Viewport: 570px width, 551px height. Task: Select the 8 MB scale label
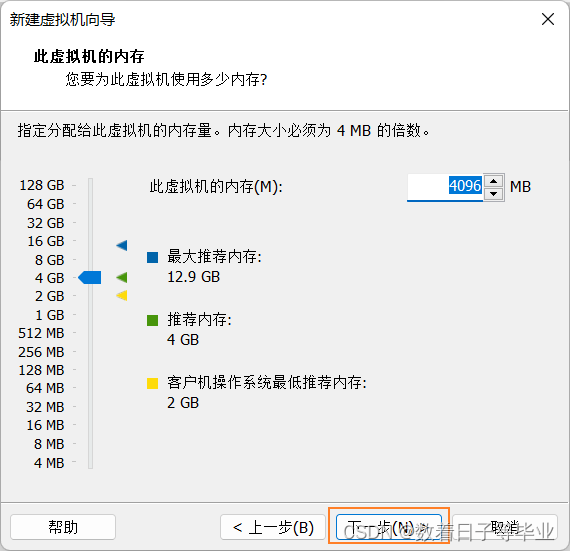[49, 444]
